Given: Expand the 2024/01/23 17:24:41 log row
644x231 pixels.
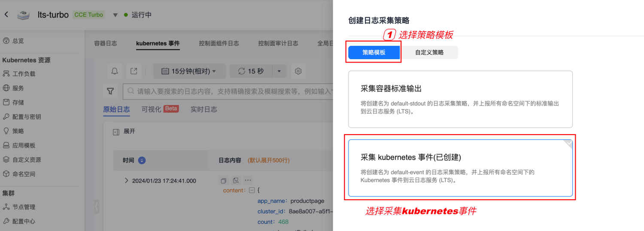Looking at the screenshot, I should tap(126, 180).
